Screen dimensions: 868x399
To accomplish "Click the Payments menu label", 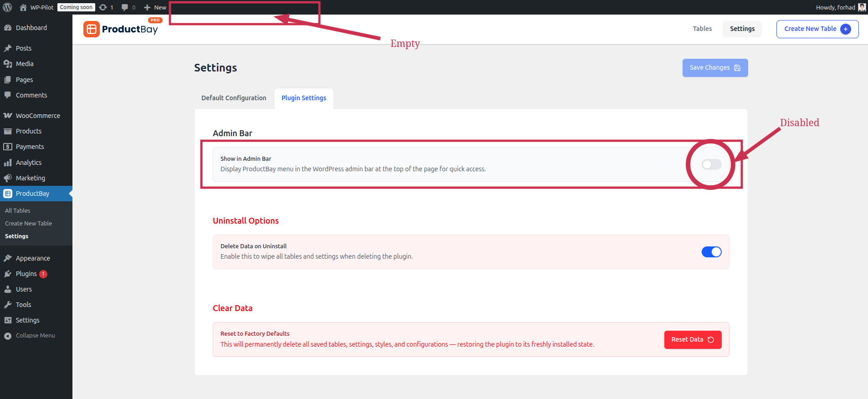I will (x=30, y=147).
